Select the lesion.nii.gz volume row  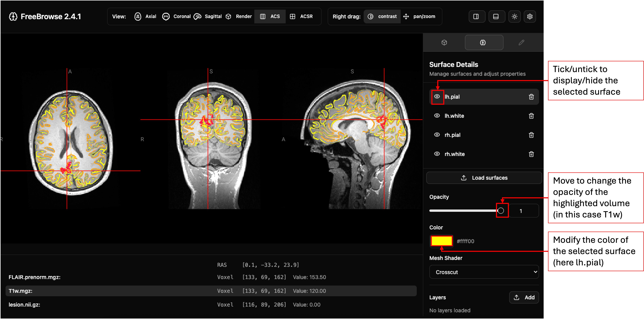[x=211, y=305]
